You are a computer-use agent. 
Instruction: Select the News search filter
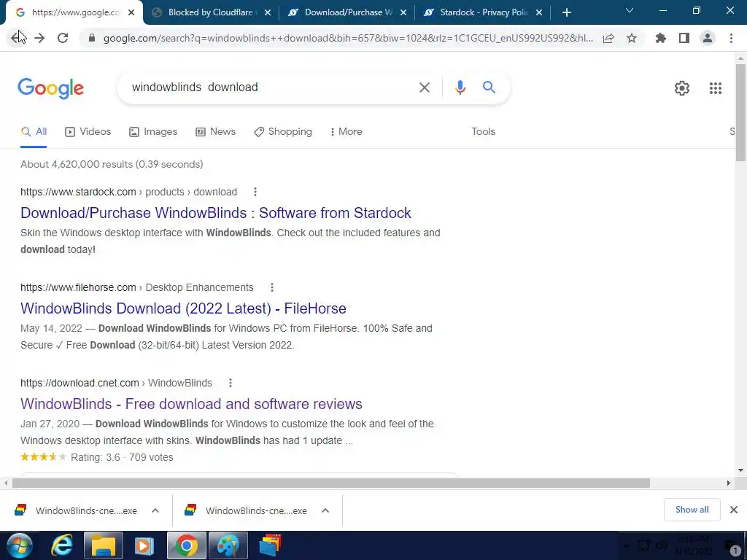pos(216,132)
